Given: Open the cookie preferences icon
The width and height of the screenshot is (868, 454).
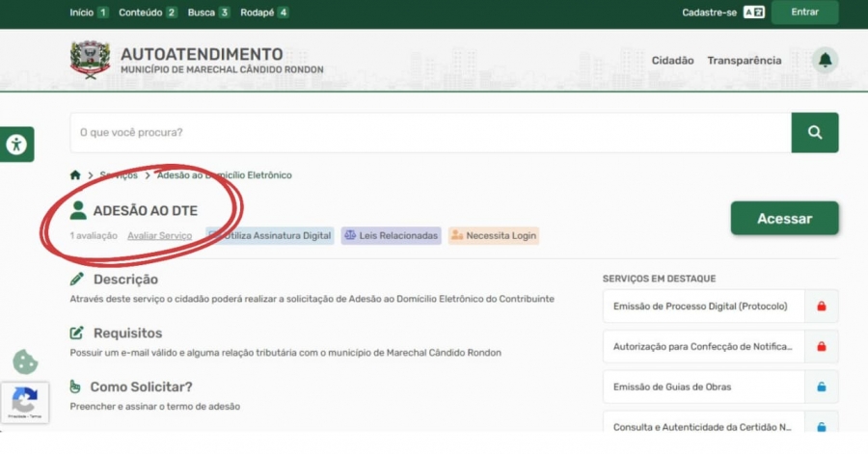Looking at the screenshot, I should pos(25,361).
